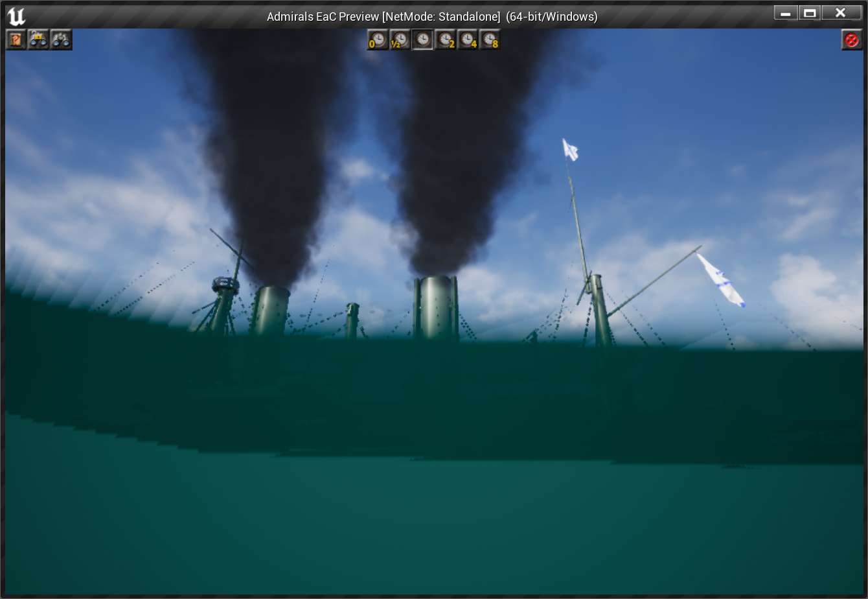Click the binoculars icon with yellow badge
Viewport: 868px width, 599px height.
coord(38,40)
